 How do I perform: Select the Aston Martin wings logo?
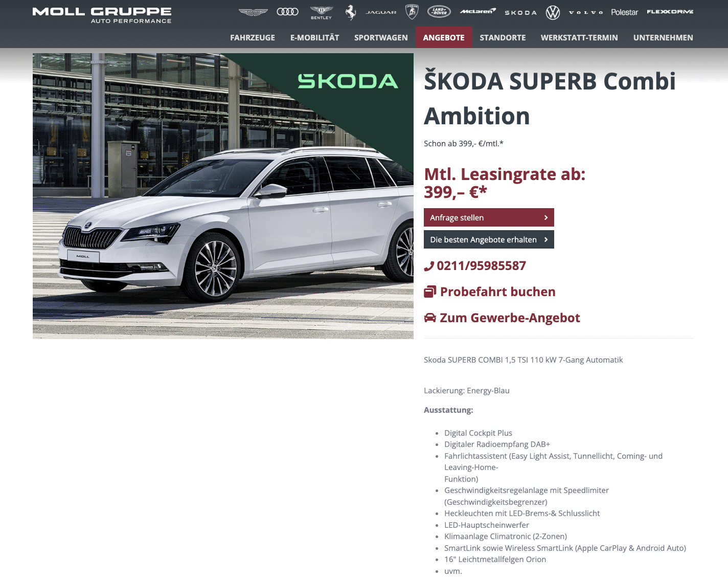tap(253, 12)
